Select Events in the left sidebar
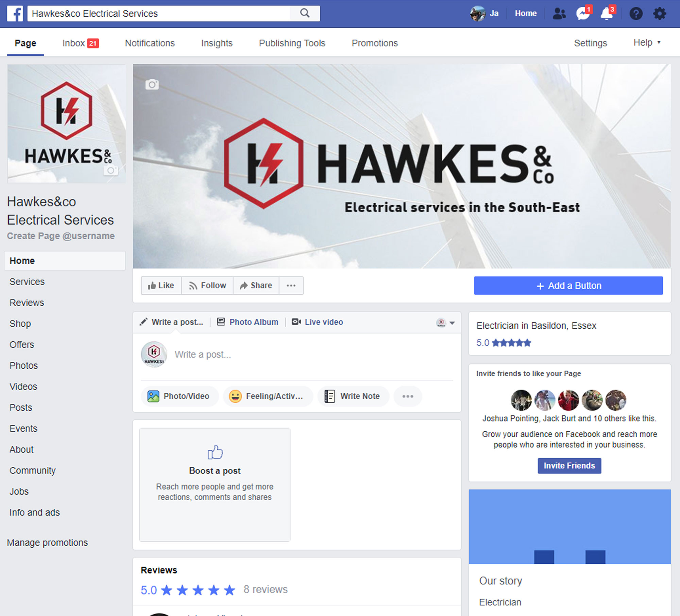Screen dimensions: 680x616 23,429
